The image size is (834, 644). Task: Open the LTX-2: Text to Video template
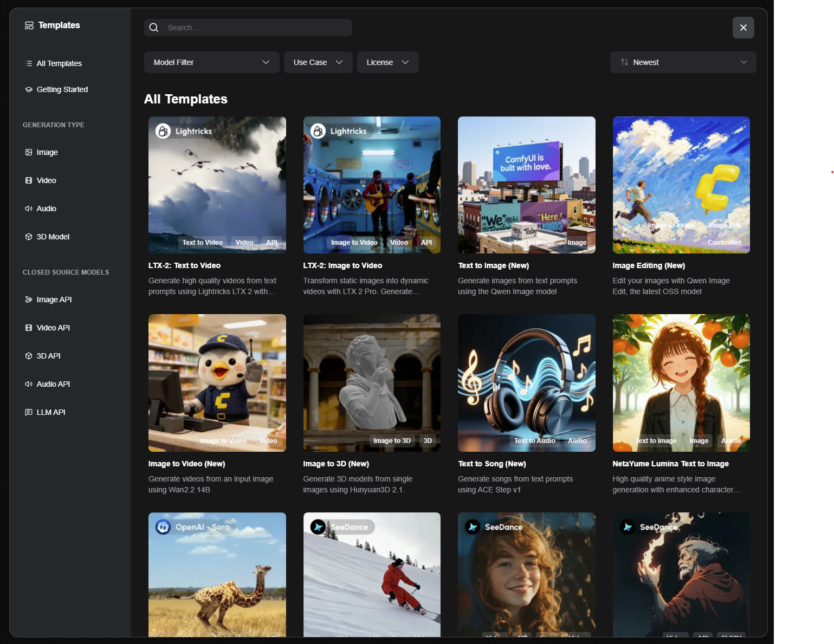coord(217,185)
